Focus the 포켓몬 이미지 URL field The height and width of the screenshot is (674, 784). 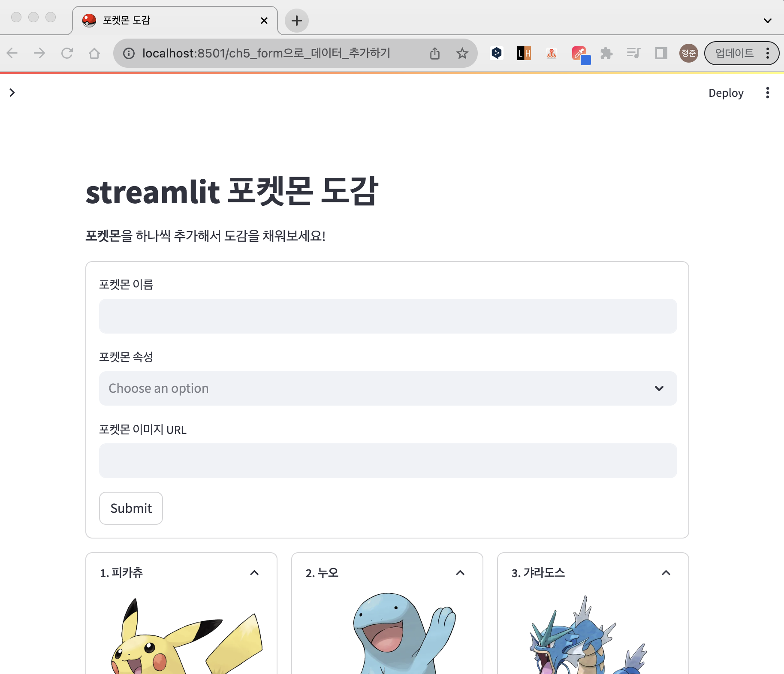click(388, 460)
